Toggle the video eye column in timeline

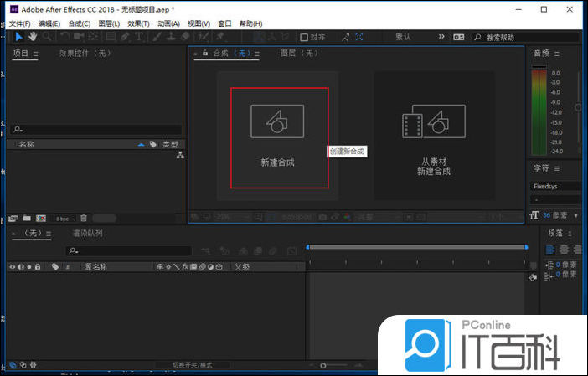tap(12, 267)
